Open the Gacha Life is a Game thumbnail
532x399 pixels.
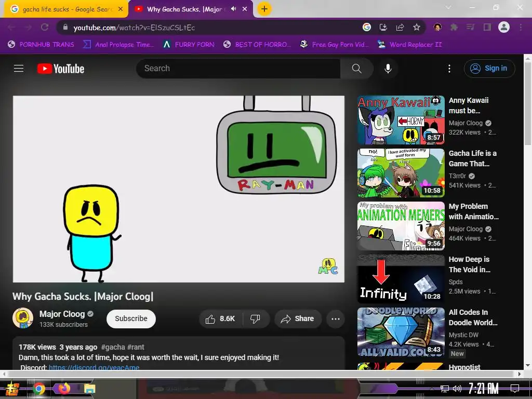tap(401, 173)
